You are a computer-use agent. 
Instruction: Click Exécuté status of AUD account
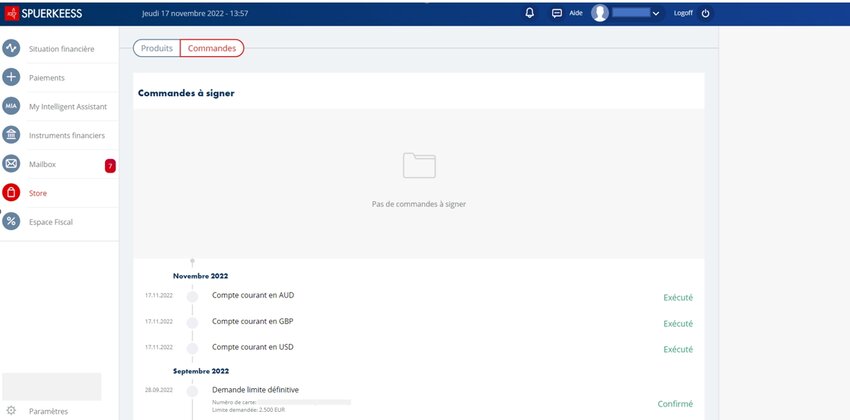[678, 298]
